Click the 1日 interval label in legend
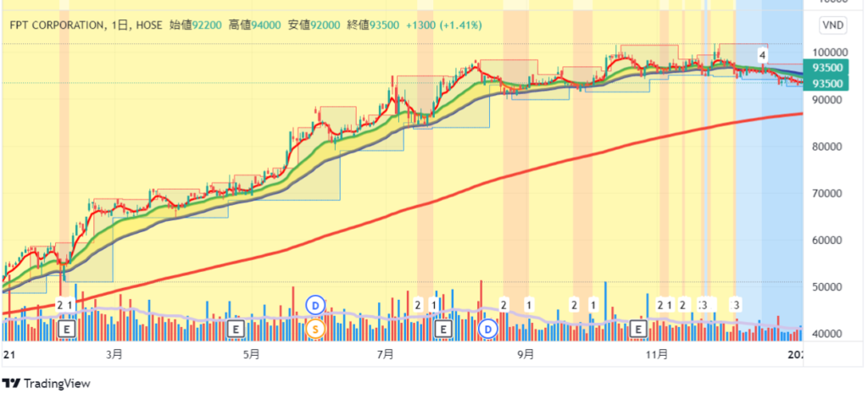The width and height of the screenshot is (868, 394). pos(119,25)
